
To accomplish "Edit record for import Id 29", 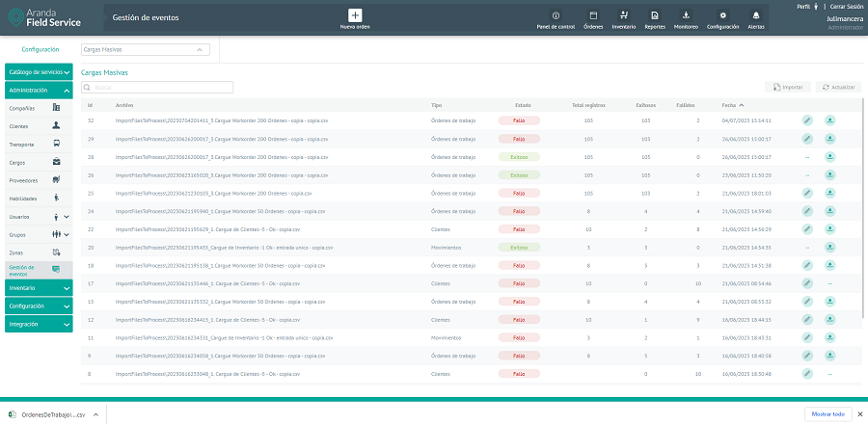I will click(x=807, y=139).
